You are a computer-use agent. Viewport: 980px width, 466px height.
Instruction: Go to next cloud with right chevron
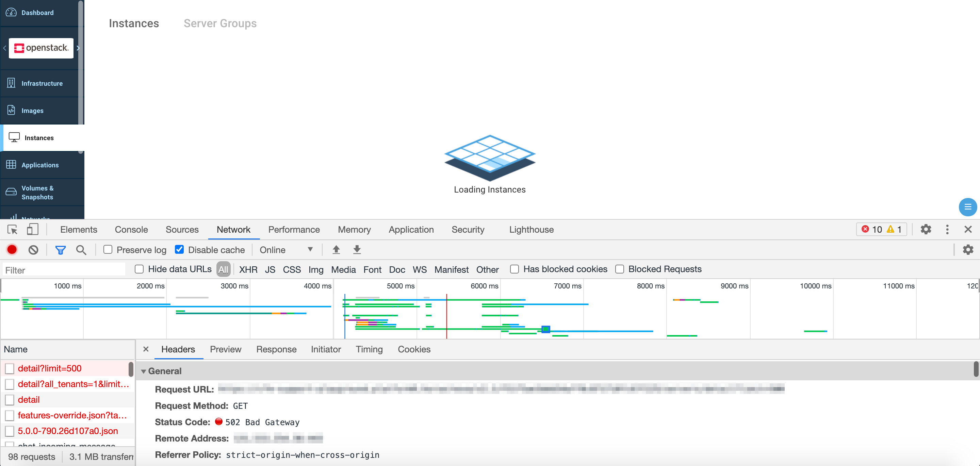point(78,48)
